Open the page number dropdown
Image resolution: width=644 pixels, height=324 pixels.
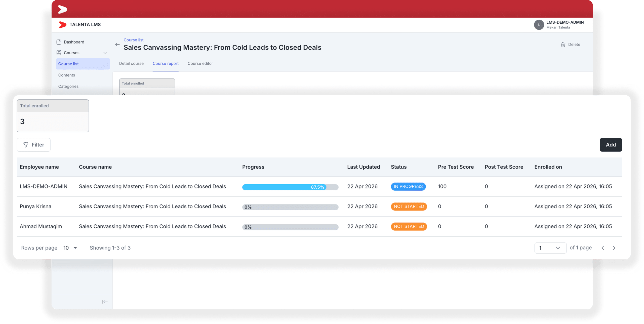click(550, 248)
